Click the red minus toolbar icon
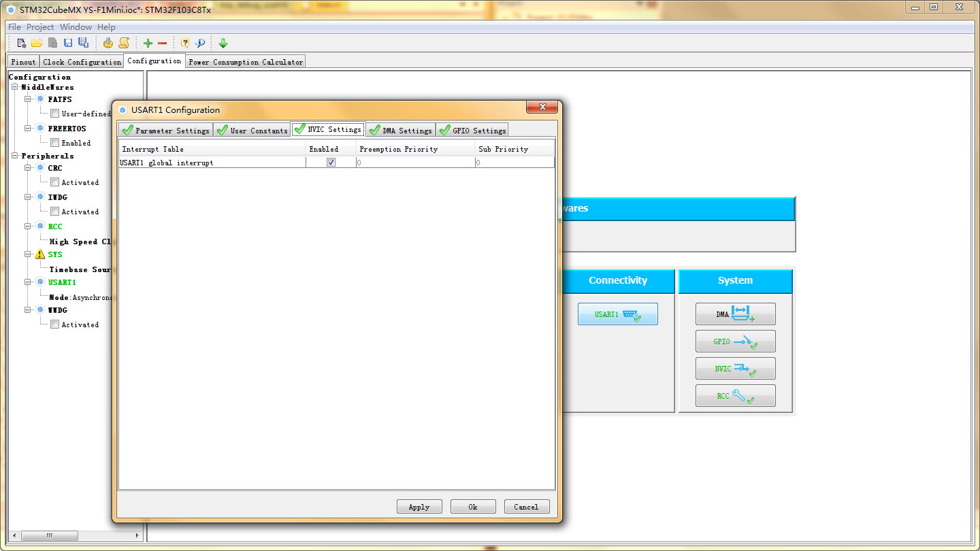The width and height of the screenshot is (980, 551). (x=162, y=43)
